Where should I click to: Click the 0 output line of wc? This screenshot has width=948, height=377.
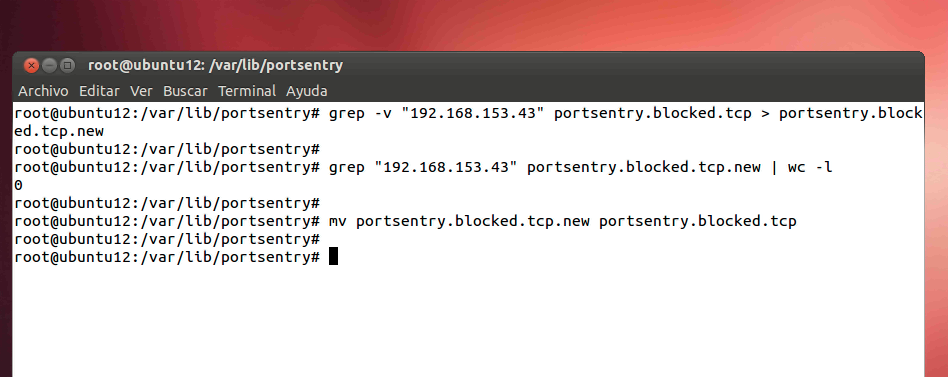[18, 185]
